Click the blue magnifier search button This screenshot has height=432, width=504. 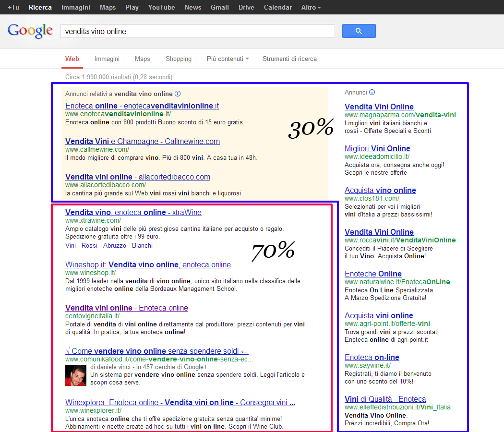pos(359,31)
